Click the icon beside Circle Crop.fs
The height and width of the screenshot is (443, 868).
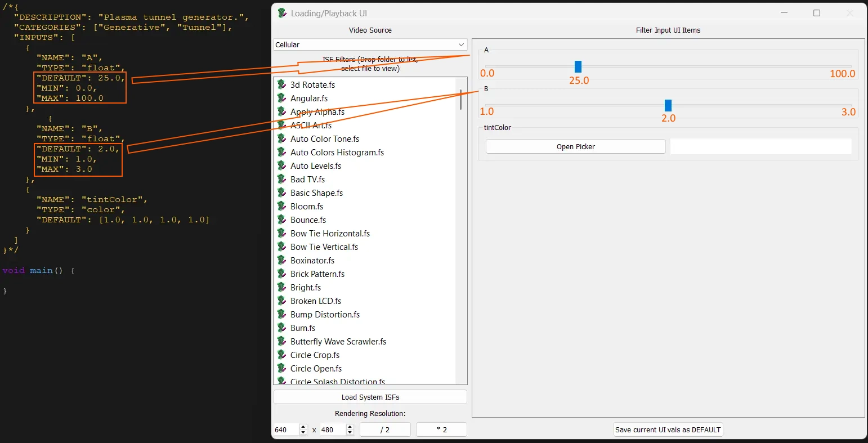click(x=282, y=355)
